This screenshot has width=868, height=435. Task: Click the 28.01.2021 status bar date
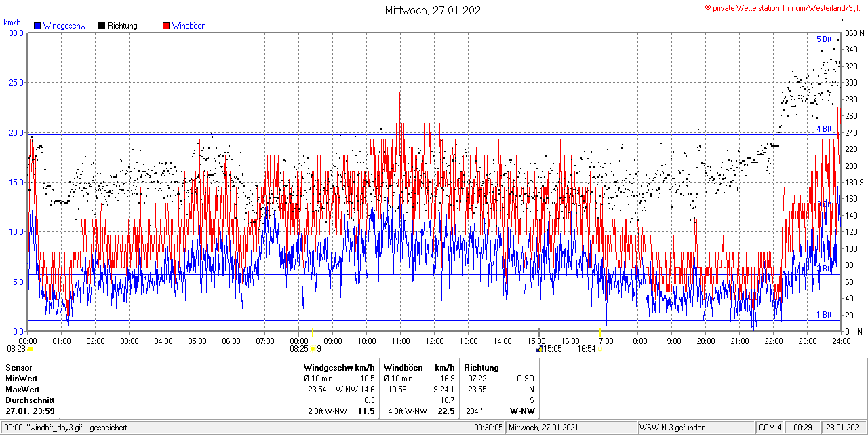coord(844,428)
